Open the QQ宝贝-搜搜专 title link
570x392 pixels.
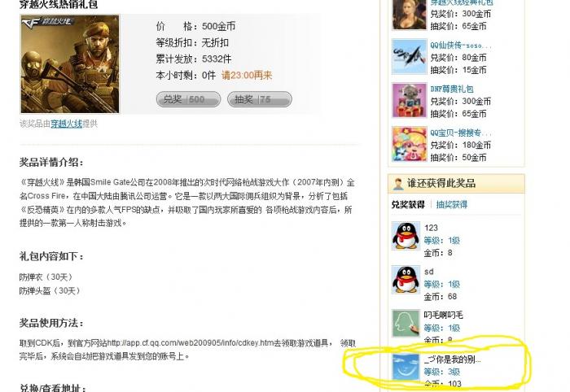point(461,133)
